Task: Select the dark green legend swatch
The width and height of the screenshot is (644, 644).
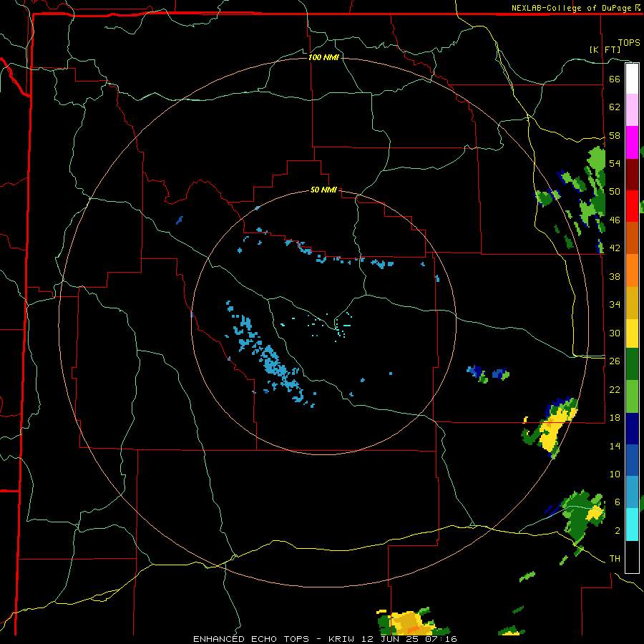Action: coord(632,364)
